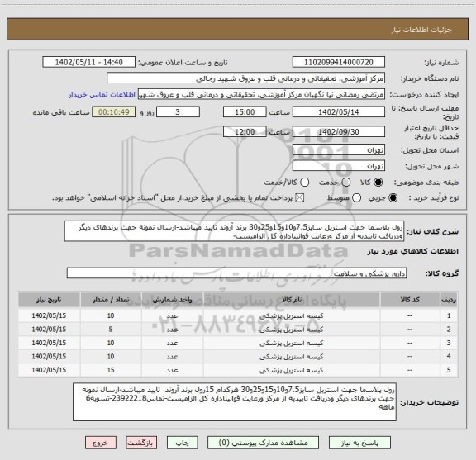Click the شهر محل تحویل field
Viewport: 476px width, 460px height.
click(339, 166)
